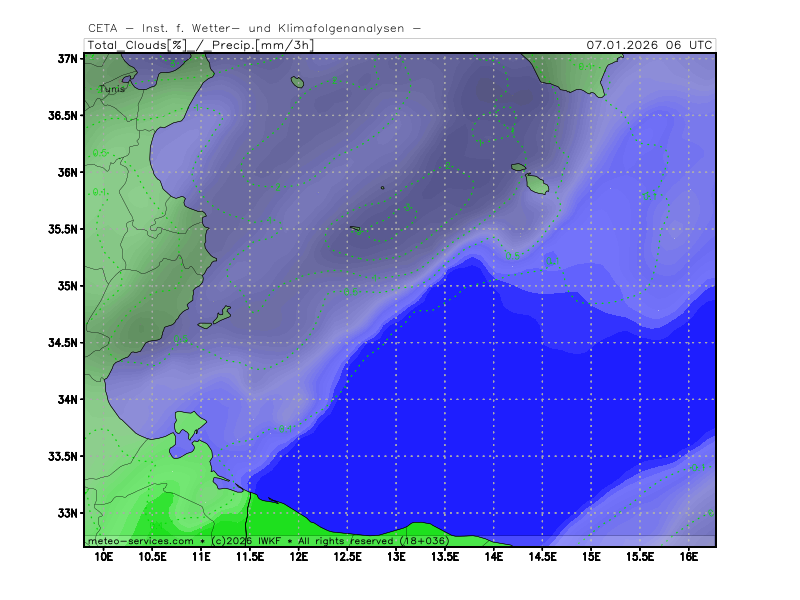
Task: Click the 07.01.2026 06 UTC timestamp
Action: point(649,45)
